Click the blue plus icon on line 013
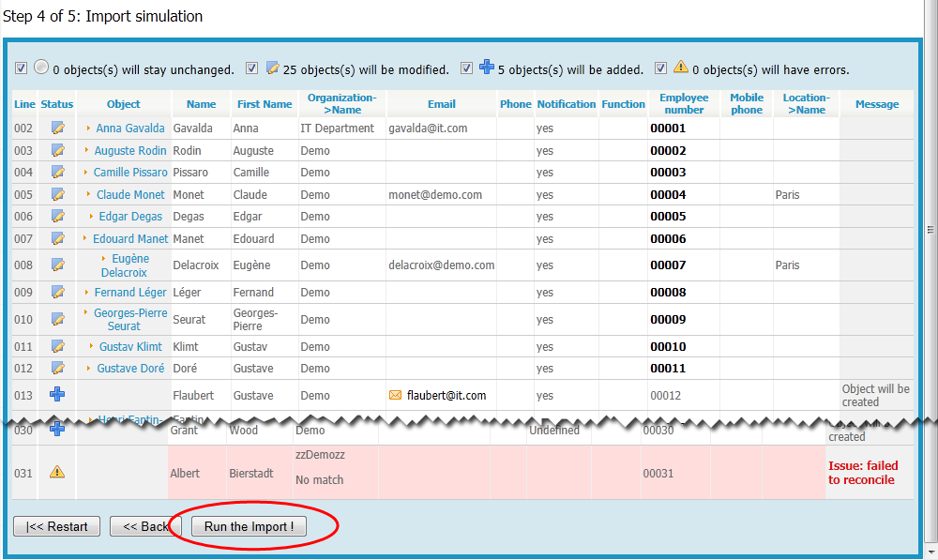 (57, 395)
